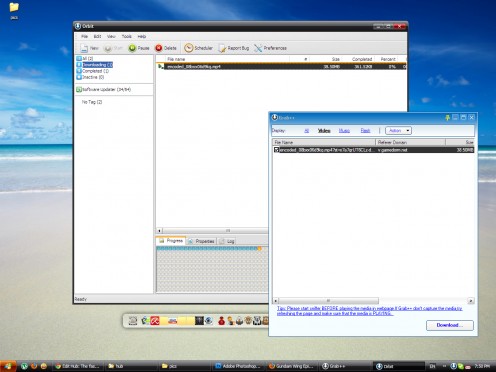
Task: Switch to the pics folder taskbar button
Action: tap(184, 366)
